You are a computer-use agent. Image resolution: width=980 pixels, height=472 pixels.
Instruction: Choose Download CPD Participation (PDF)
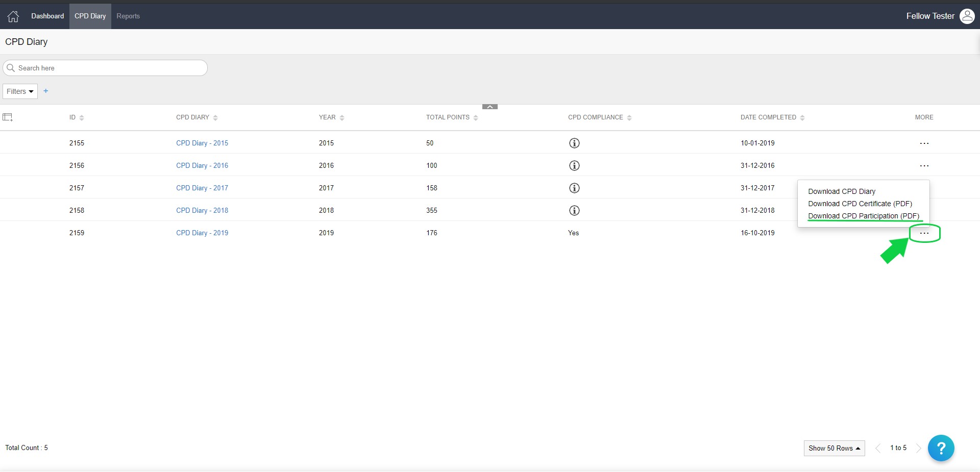(x=864, y=216)
